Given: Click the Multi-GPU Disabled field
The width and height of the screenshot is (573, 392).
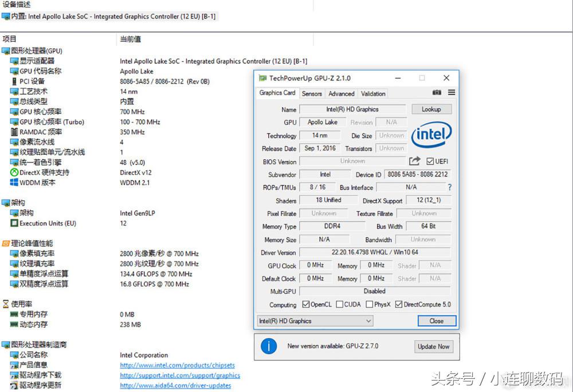Looking at the screenshot, I should 375,291.
